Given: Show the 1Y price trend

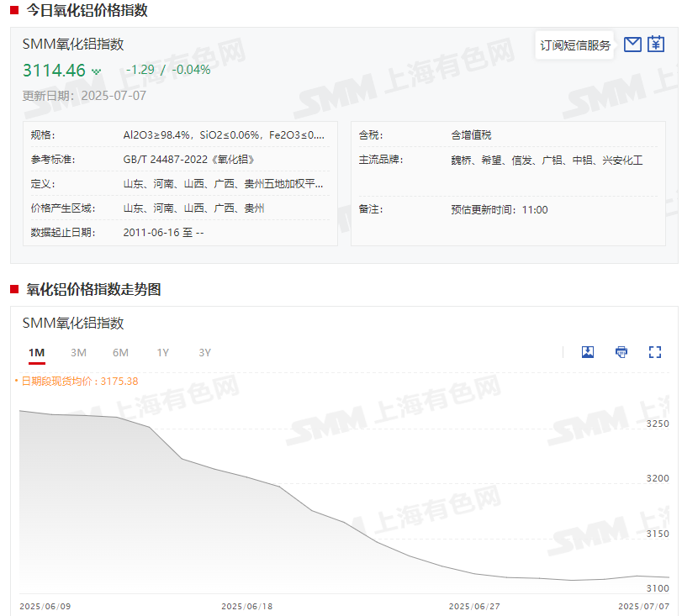Looking at the screenshot, I should [x=162, y=353].
